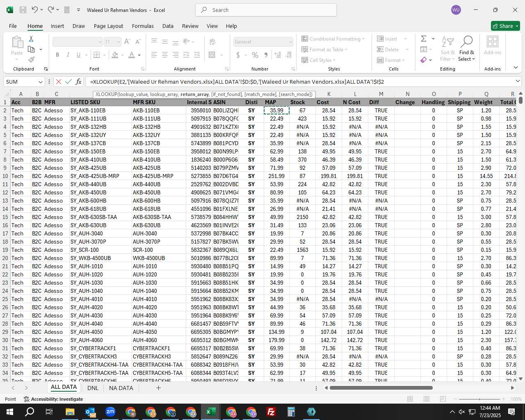
Task: Switch to Page Layout view button
Action: coord(427,399)
